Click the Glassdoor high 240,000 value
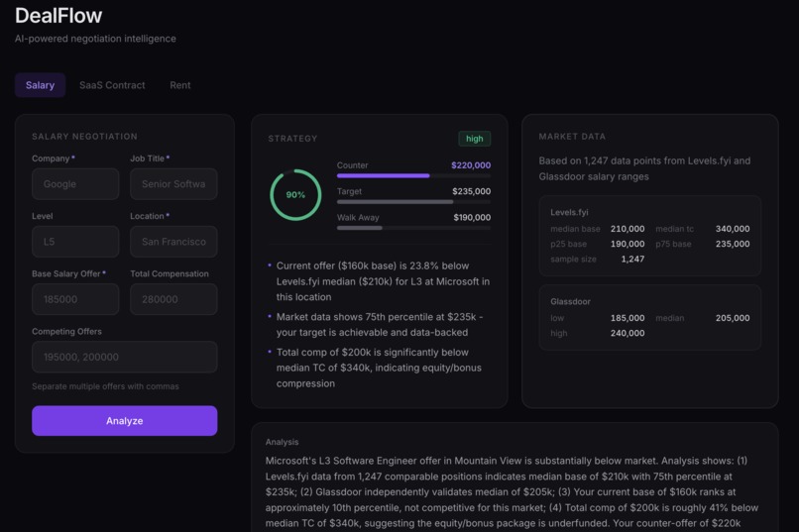This screenshot has width=799, height=532. pyautogui.click(x=628, y=333)
